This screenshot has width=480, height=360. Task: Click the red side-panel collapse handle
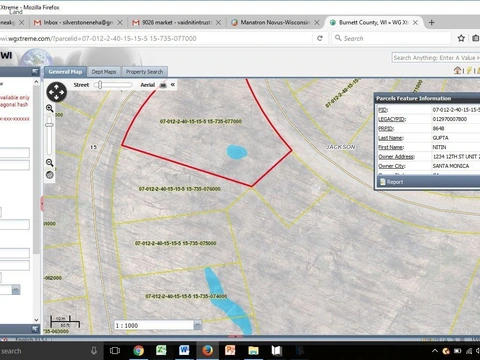[x=42, y=204]
